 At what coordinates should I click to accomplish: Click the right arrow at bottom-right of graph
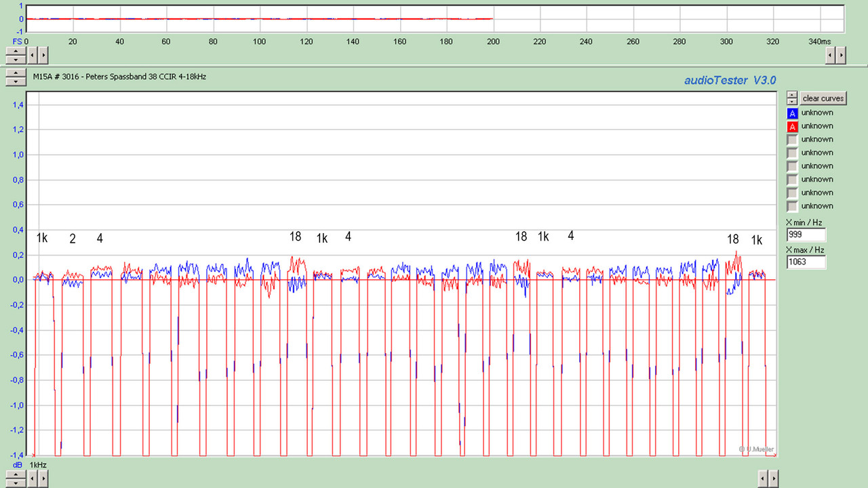point(774,478)
